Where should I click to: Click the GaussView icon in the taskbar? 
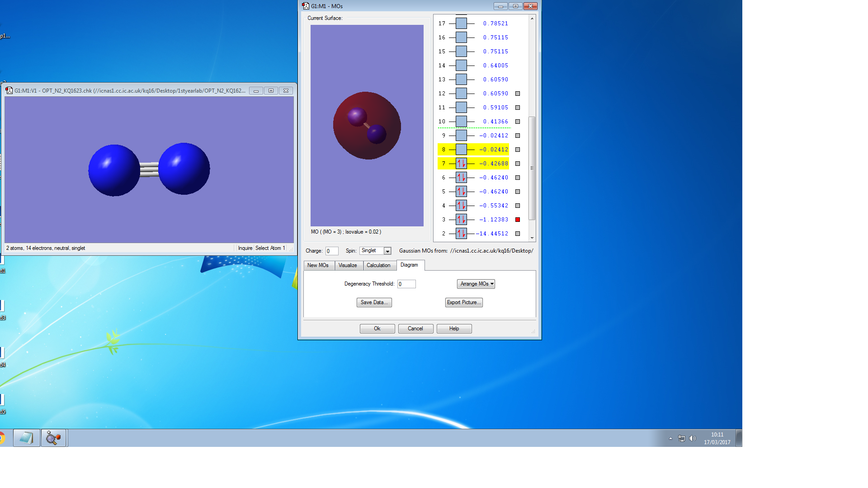(x=54, y=438)
